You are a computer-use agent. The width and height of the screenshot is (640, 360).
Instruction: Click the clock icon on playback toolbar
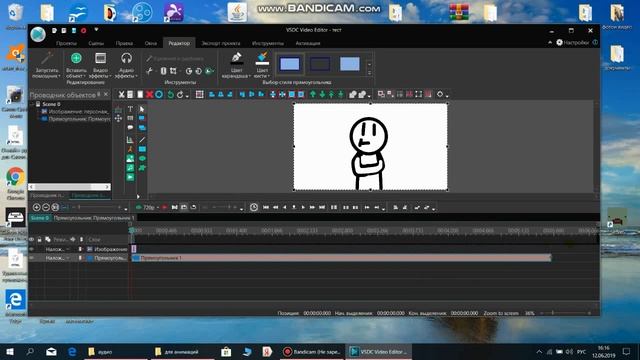(253, 207)
